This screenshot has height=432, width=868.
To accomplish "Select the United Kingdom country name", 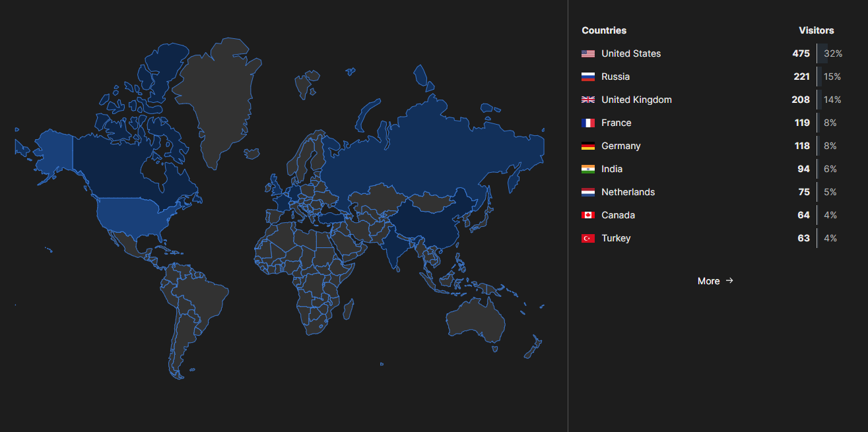I will 636,100.
